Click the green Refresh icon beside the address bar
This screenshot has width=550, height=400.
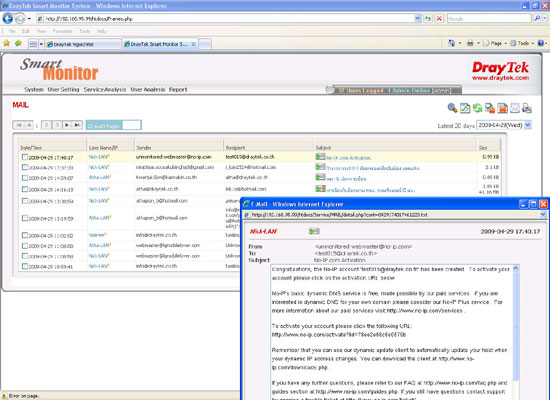click(x=428, y=19)
